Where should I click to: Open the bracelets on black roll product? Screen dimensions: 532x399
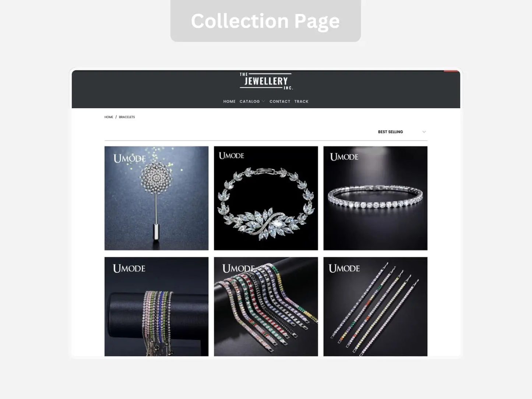[x=156, y=307]
